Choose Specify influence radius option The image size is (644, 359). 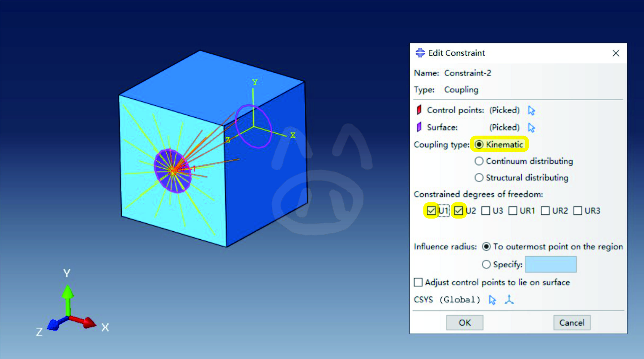click(x=486, y=264)
